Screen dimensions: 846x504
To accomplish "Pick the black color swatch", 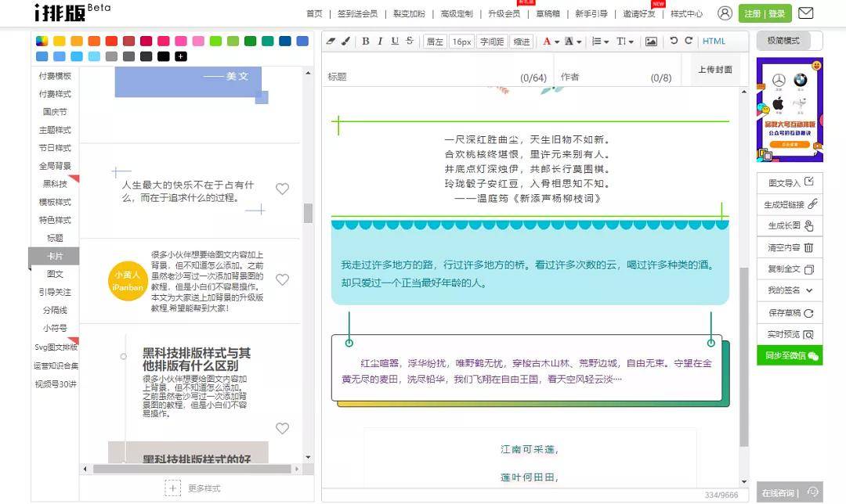I will click(163, 56).
